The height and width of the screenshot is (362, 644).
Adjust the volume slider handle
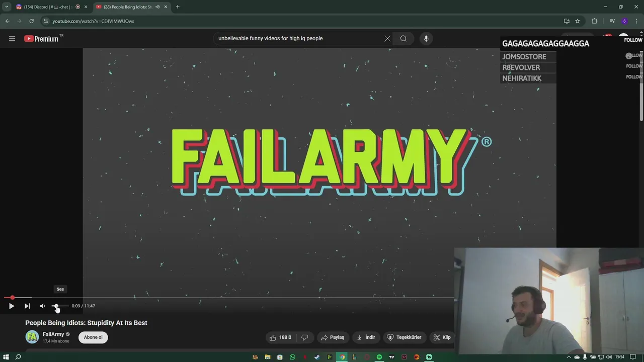55,306
